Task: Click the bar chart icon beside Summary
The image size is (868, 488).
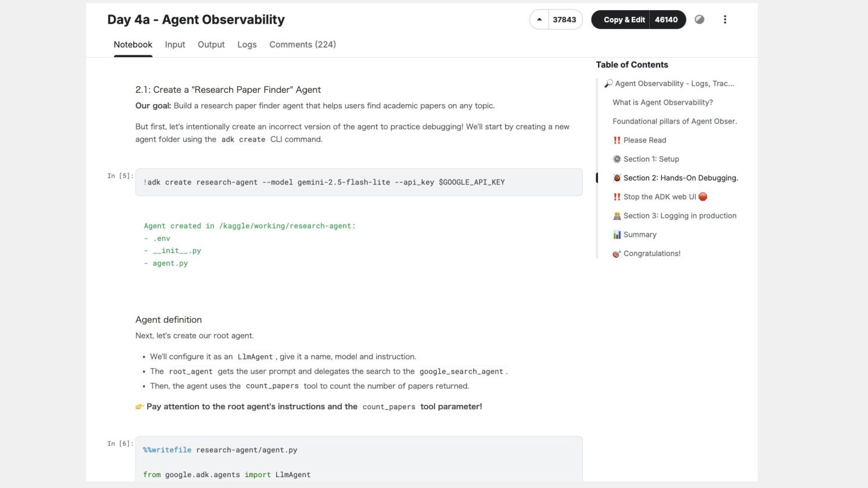Action: (617, 235)
